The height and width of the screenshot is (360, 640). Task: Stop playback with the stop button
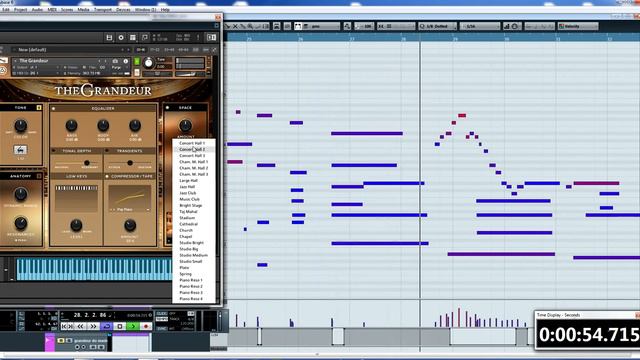120,327
